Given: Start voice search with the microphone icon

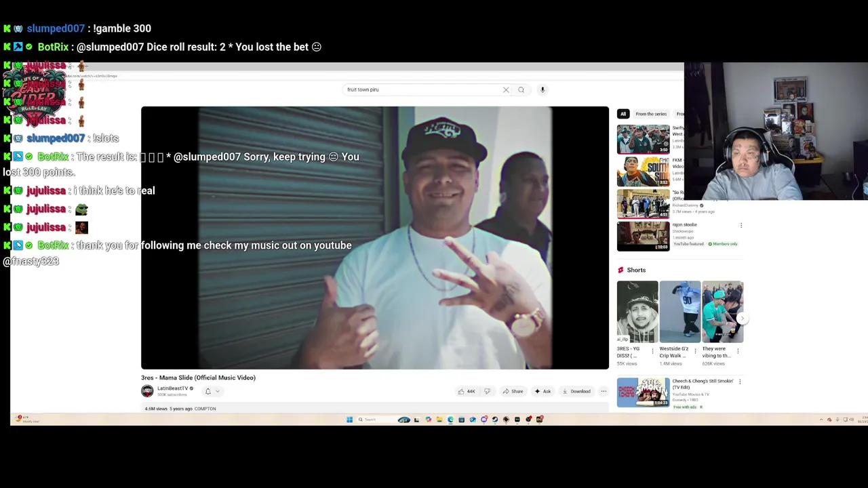Looking at the screenshot, I should pyautogui.click(x=542, y=89).
